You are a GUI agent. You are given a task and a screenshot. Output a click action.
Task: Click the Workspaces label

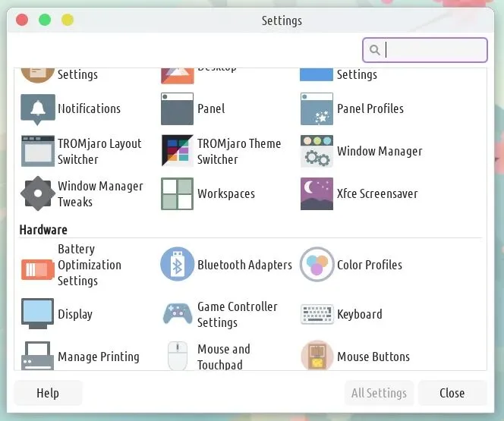click(226, 193)
